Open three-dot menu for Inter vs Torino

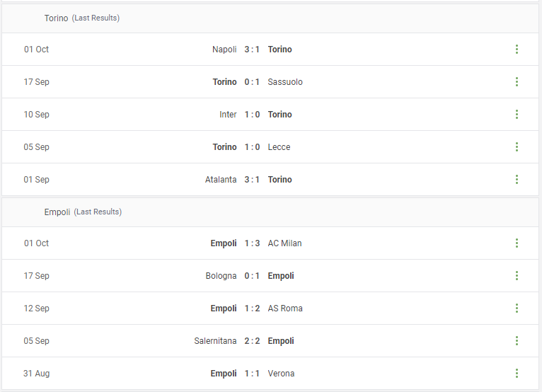point(517,114)
